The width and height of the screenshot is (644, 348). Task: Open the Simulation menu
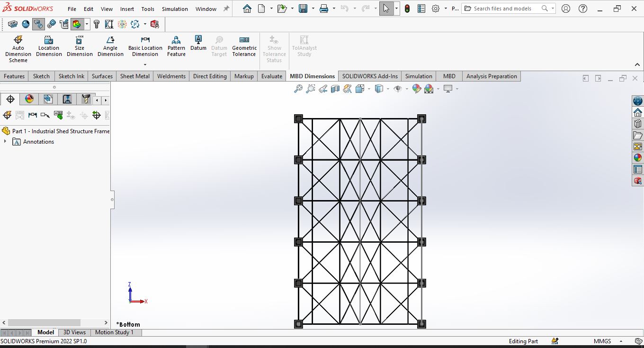(x=175, y=9)
